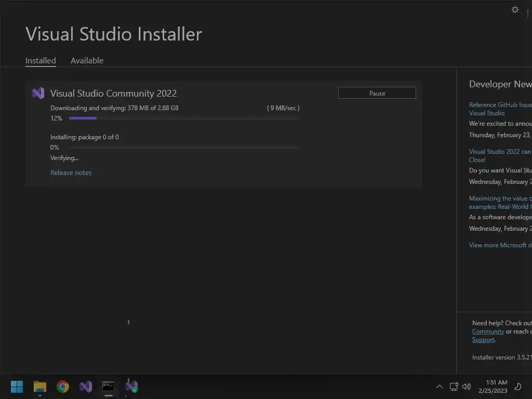Select the Visual Studio Installer taskbar icon
The height and width of the screenshot is (399, 532).
pos(131,386)
